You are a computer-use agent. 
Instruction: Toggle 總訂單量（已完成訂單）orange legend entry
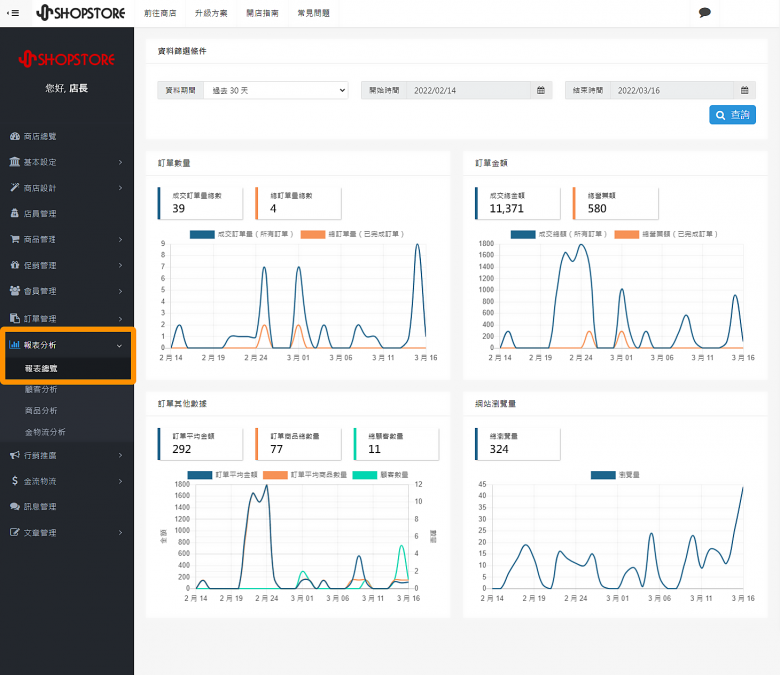point(353,234)
